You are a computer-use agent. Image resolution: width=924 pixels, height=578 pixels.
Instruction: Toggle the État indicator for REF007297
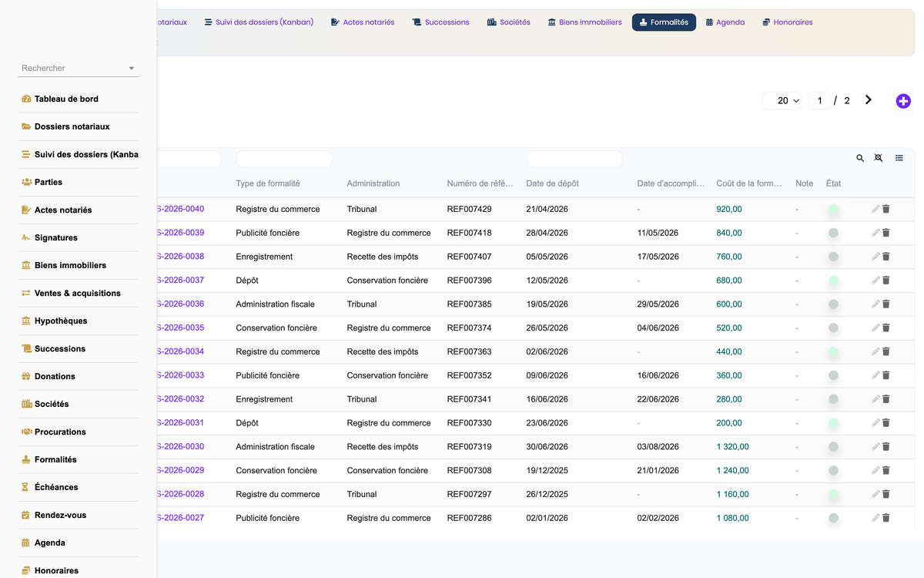tap(833, 495)
